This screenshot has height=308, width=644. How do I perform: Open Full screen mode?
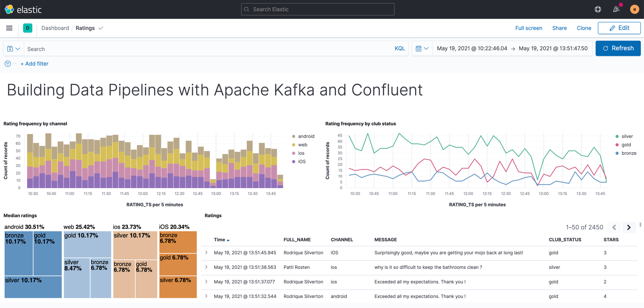529,28
